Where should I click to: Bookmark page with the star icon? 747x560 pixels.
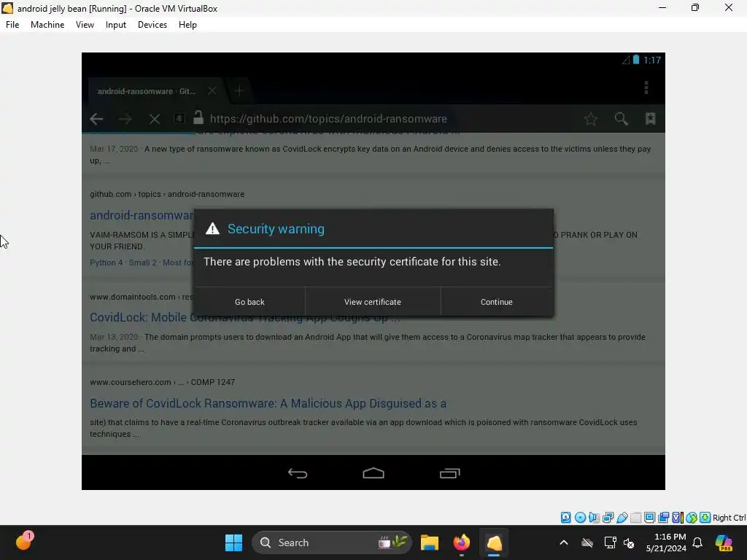[591, 119]
